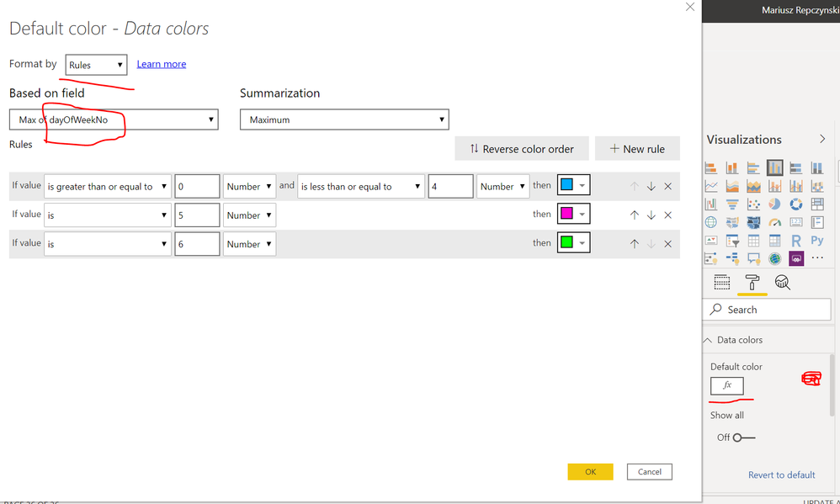The width and height of the screenshot is (840, 504).
Task: Select the Map globe visual
Action: click(711, 222)
